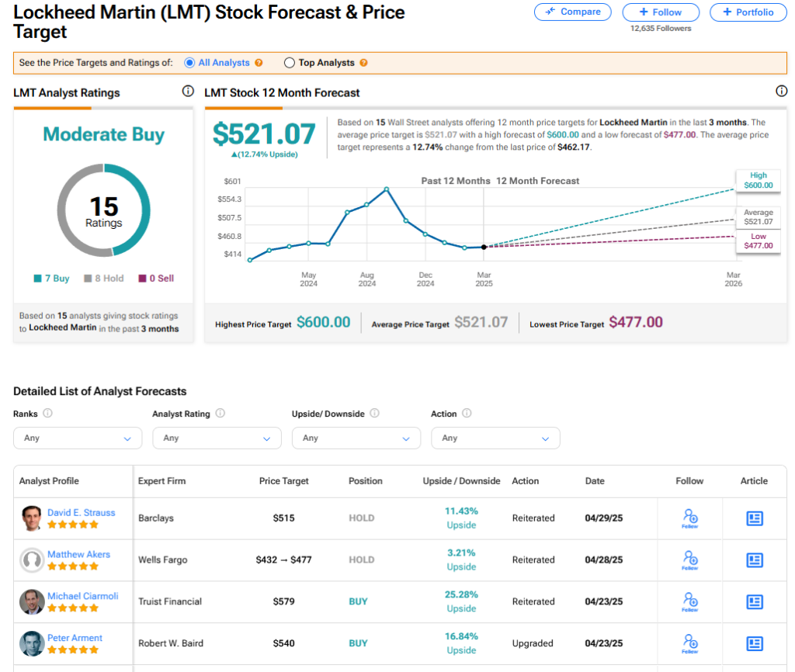Click Wells Fargo price target $432 → $477

[x=284, y=559]
